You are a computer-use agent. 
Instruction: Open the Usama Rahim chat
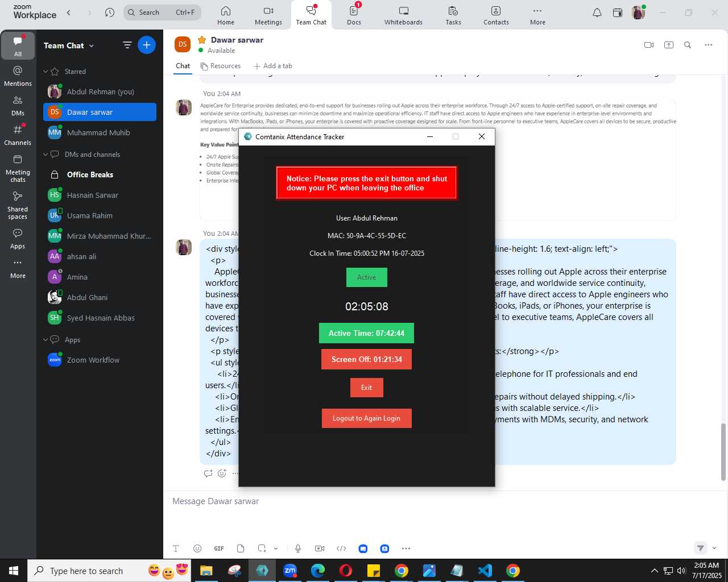coord(100,215)
